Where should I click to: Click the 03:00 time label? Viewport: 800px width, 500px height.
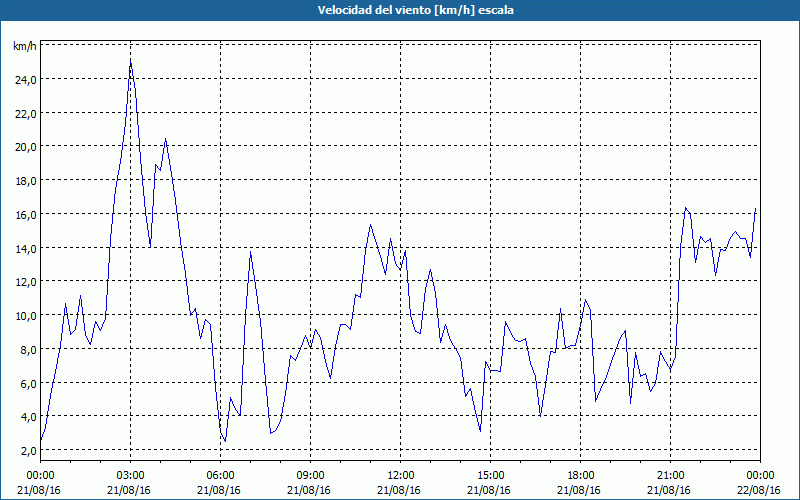(x=130, y=476)
